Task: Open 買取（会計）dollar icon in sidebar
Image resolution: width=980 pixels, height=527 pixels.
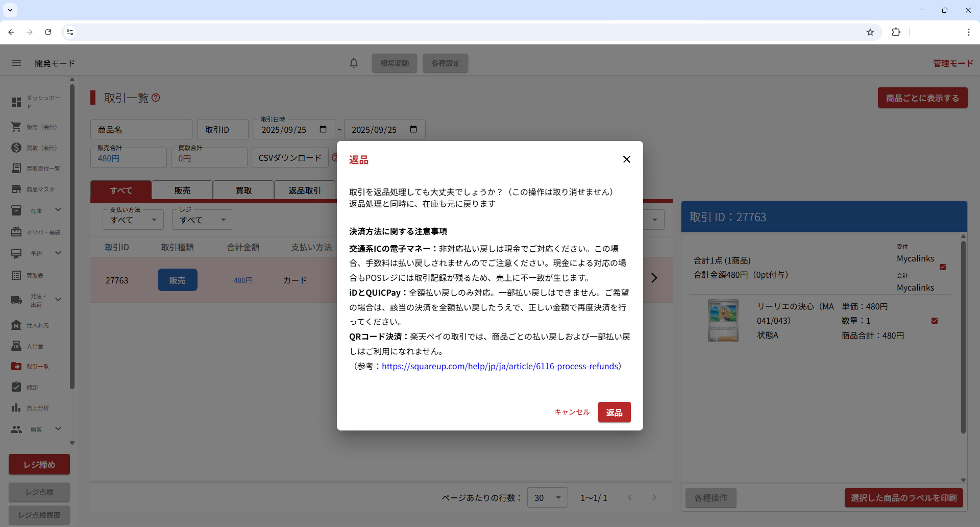Action: tap(16, 148)
